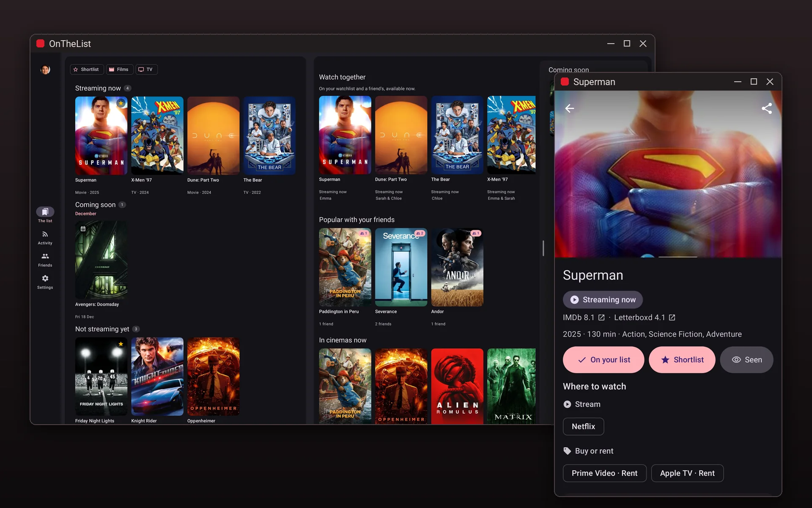Click the scrollbar beside Watch together panel
Screen dimensions: 812x508
coord(543,248)
